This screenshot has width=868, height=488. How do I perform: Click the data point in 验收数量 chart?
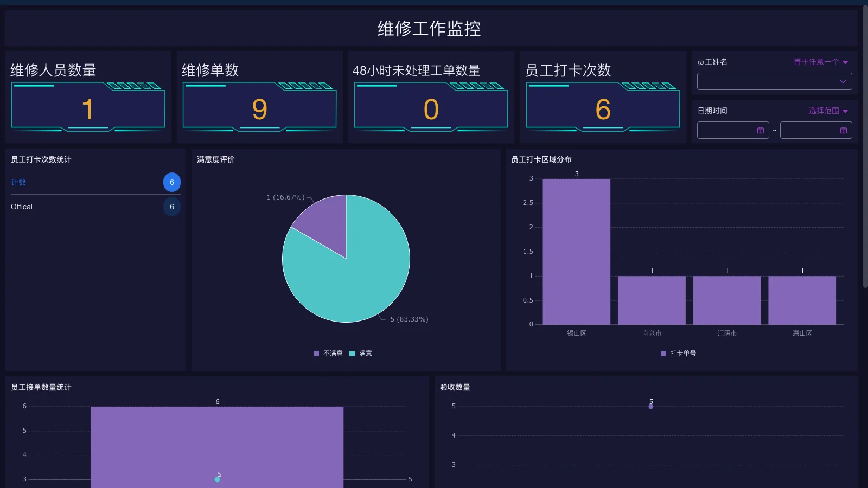[651, 406]
